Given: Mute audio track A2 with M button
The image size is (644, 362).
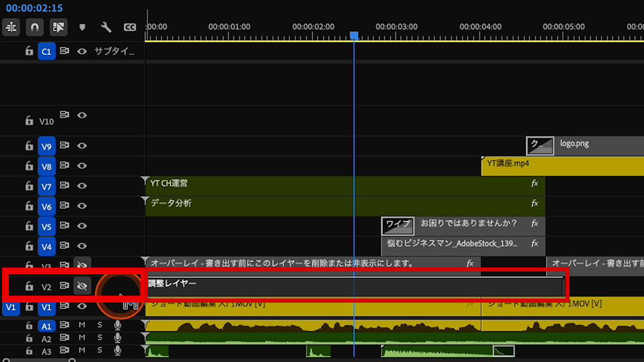Looking at the screenshot, I should 82,337.
